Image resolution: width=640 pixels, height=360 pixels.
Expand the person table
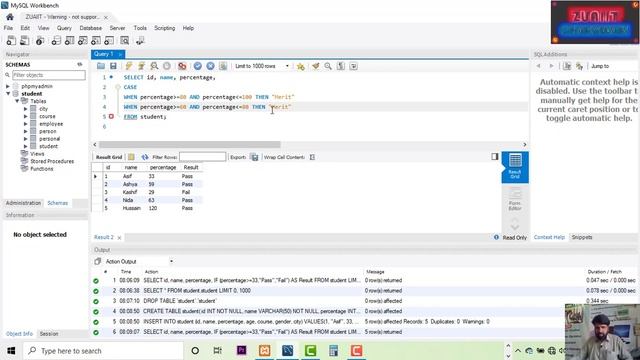[x=25, y=131]
